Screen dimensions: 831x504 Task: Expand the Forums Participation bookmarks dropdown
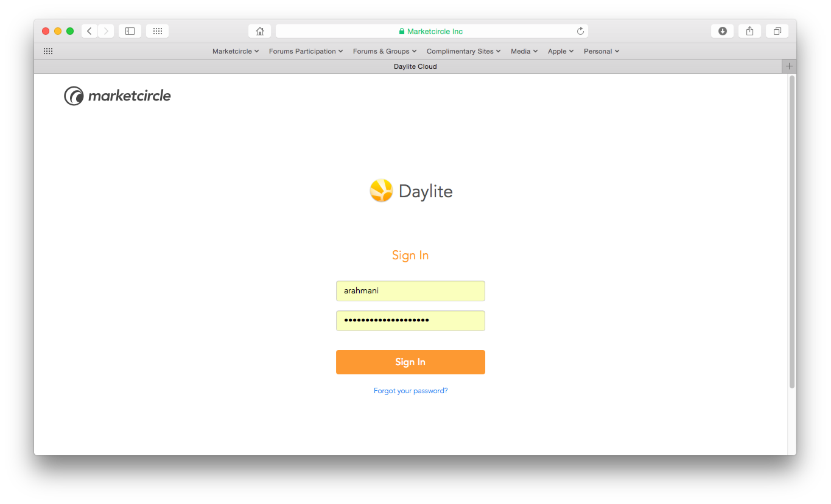click(306, 51)
